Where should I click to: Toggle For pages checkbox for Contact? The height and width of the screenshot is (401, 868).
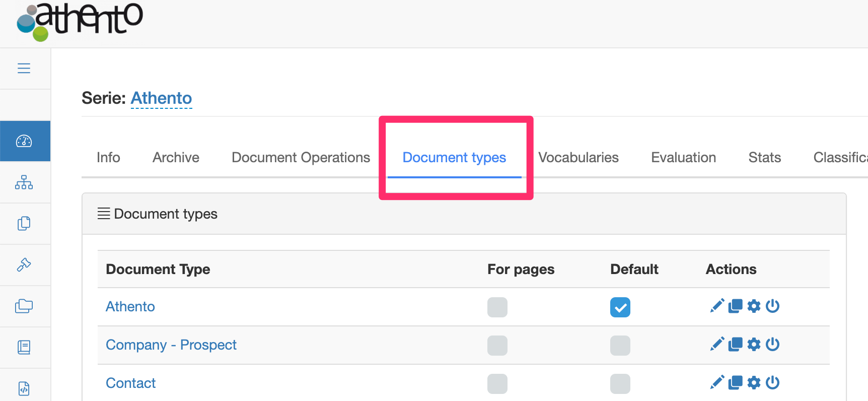click(497, 384)
